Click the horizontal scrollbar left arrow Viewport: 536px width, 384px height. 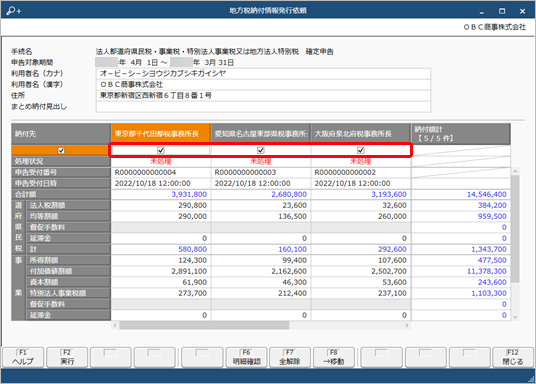(115, 325)
